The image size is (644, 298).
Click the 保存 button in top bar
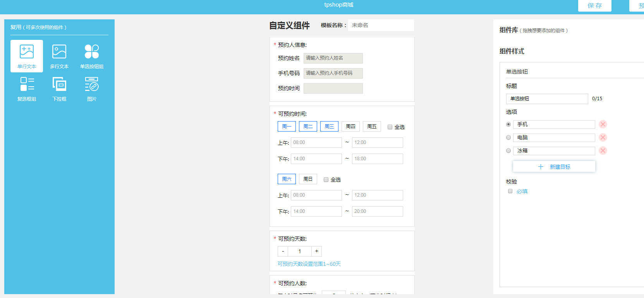[x=594, y=6]
